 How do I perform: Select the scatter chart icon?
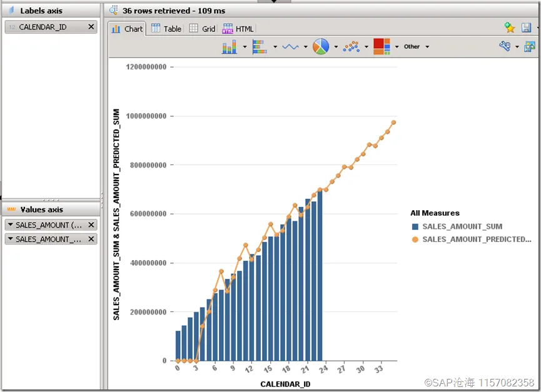351,46
